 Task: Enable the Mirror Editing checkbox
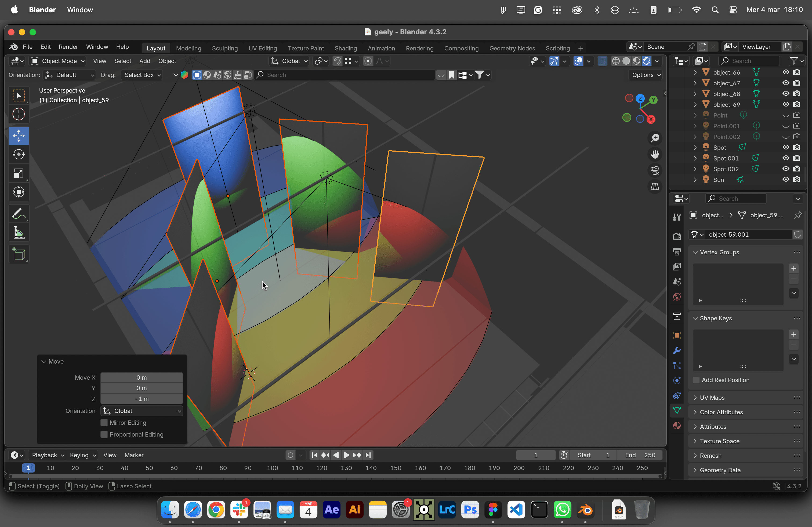click(x=104, y=423)
